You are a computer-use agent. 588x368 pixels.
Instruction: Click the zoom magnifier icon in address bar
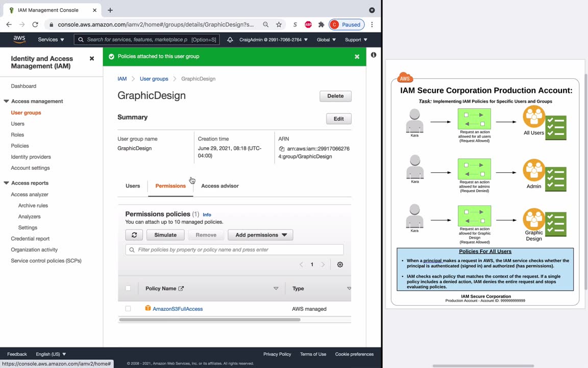[x=265, y=25]
